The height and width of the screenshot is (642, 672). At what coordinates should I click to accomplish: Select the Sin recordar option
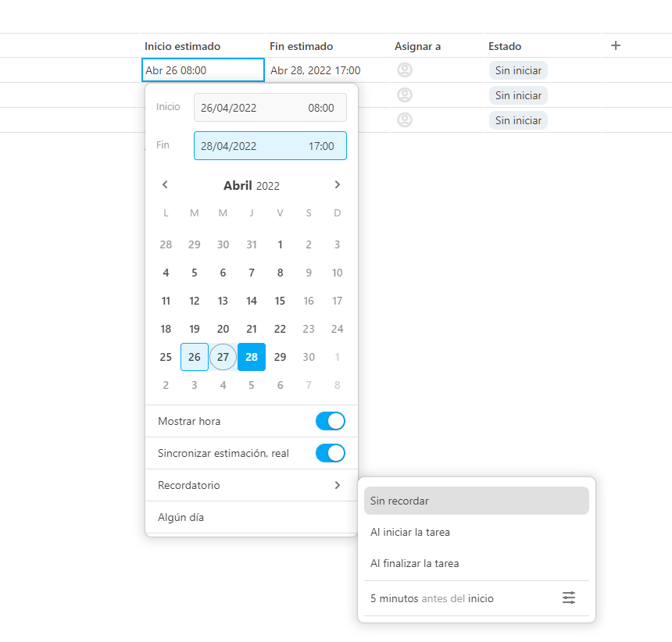pos(476,501)
